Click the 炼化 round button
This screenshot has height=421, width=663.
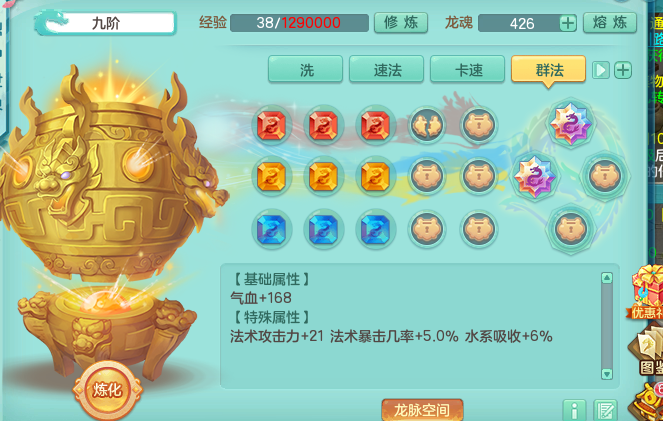(x=107, y=390)
